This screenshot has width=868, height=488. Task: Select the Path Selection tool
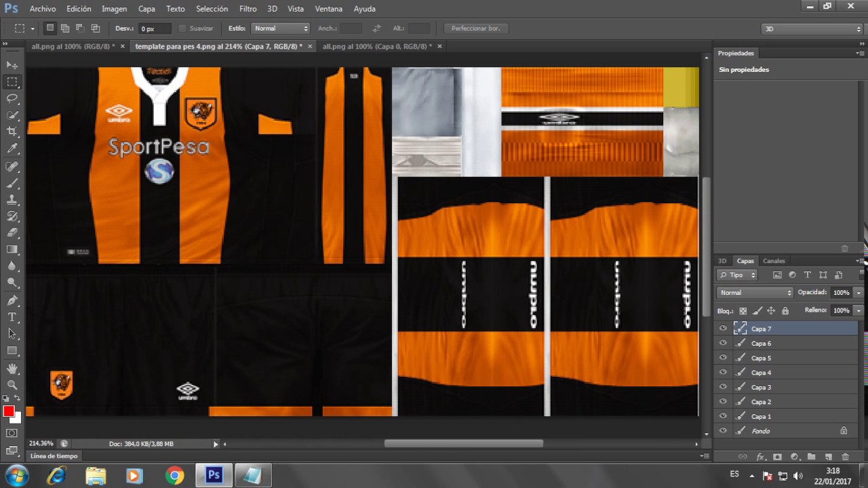(x=12, y=334)
